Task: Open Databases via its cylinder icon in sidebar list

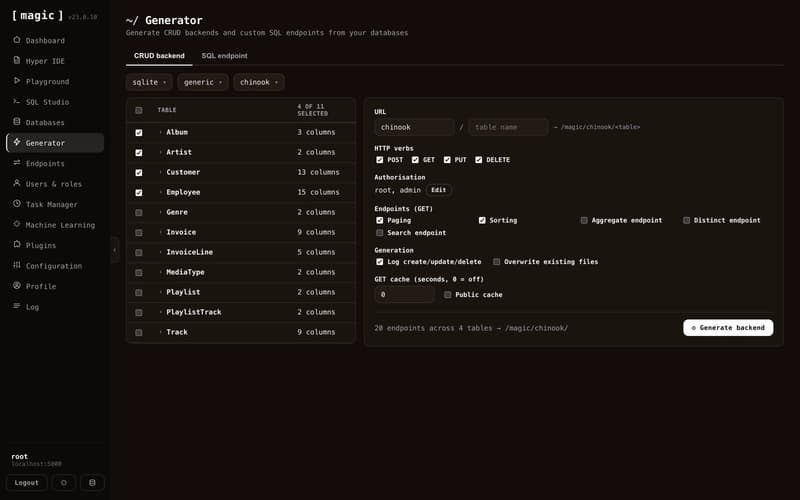Action: [17, 121]
